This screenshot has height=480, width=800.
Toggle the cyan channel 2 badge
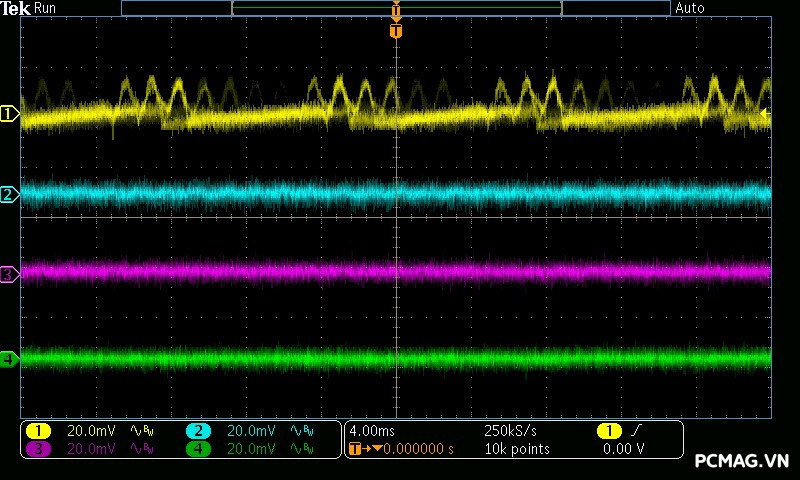pyautogui.click(x=198, y=431)
